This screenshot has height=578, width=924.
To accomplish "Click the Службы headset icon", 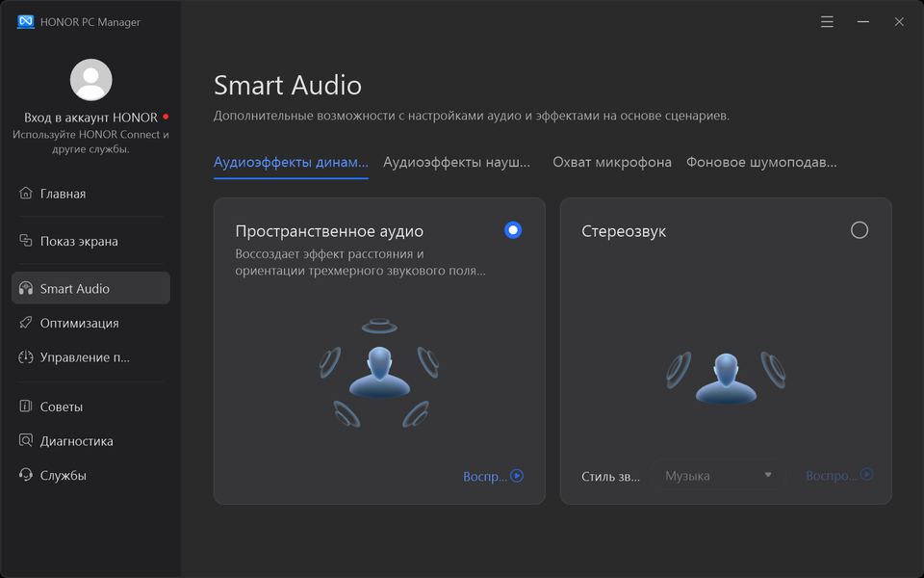I will pyautogui.click(x=25, y=475).
